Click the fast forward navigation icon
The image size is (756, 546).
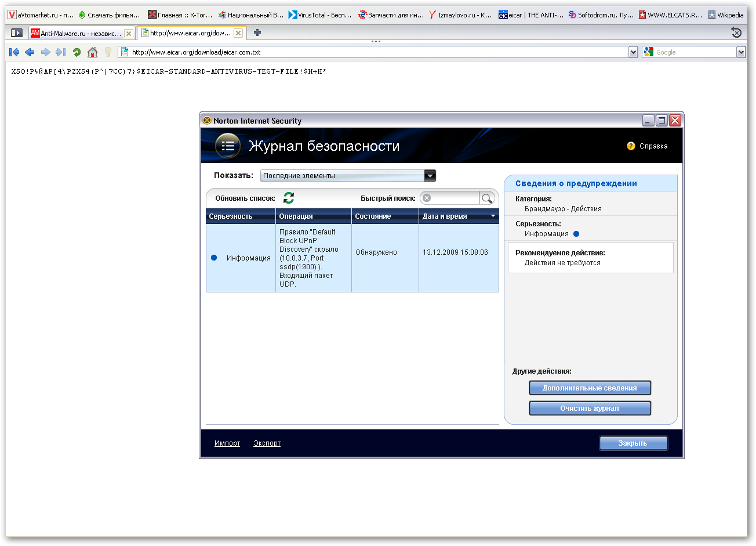(x=60, y=52)
